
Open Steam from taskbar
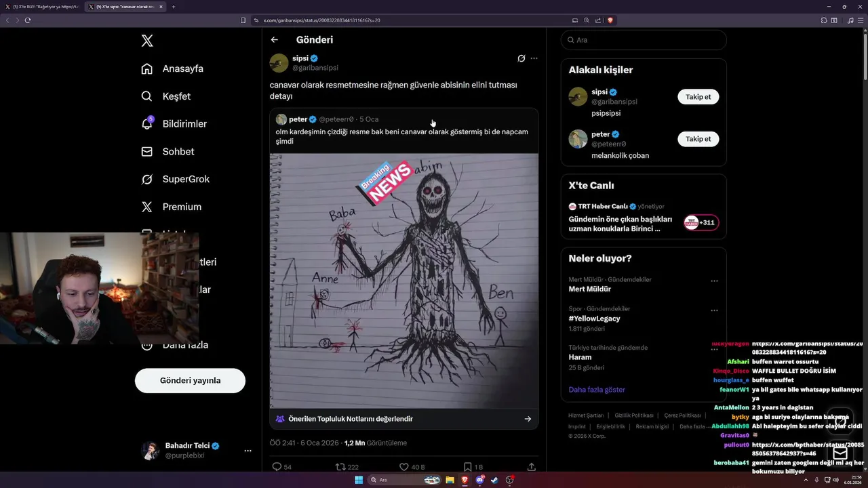pos(494,480)
